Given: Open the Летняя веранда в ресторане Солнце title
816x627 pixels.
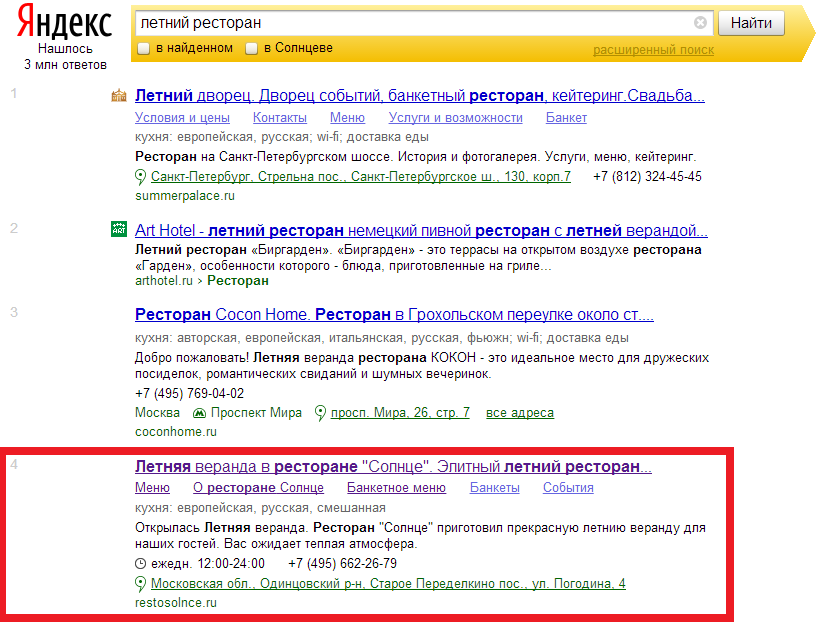Looking at the screenshot, I should 393,467.
